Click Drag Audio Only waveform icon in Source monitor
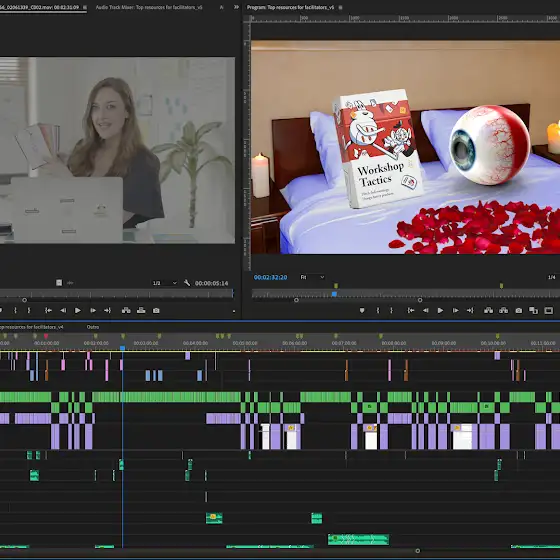Viewport: 560px width, 560px height. pos(70,283)
